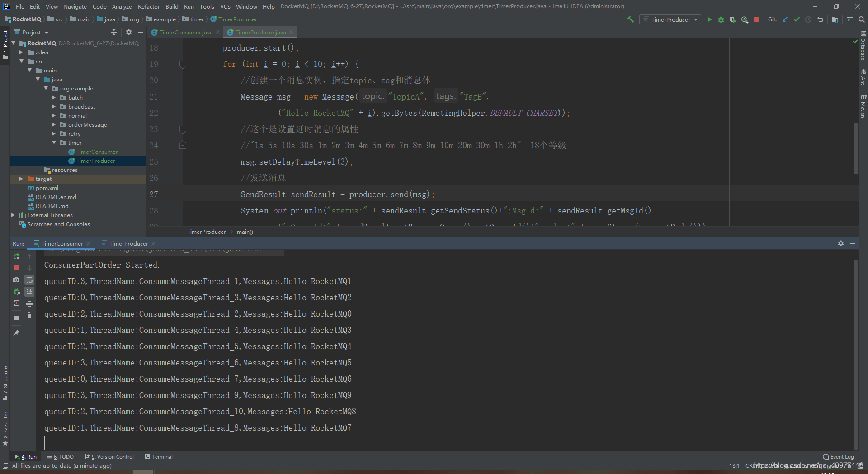
Task: Open Project Structure icon in the toolbar
Action: coord(835,19)
